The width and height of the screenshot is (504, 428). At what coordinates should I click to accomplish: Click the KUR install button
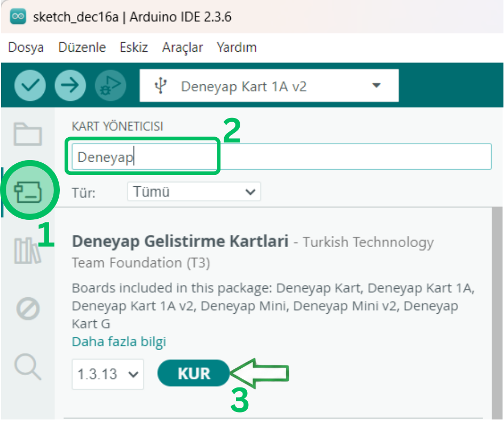194,373
